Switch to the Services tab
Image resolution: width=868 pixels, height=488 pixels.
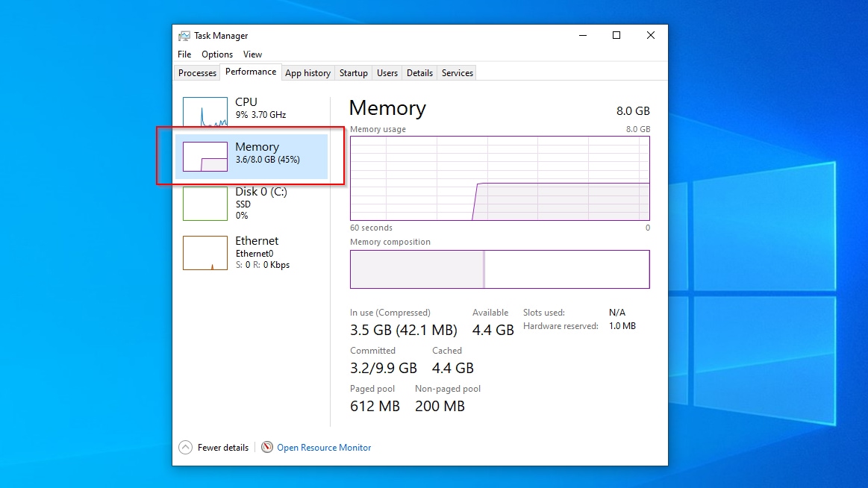[x=458, y=73]
